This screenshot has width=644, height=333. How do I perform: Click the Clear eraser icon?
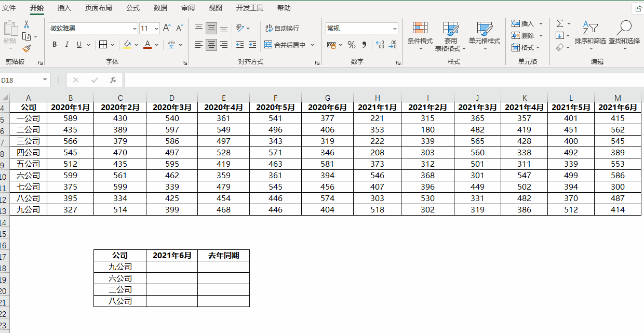(560, 47)
